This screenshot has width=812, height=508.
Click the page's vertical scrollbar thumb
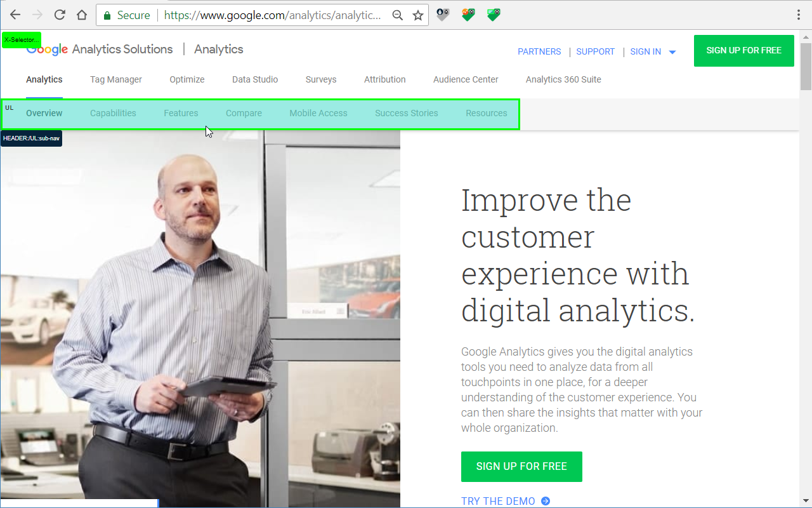(806, 67)
